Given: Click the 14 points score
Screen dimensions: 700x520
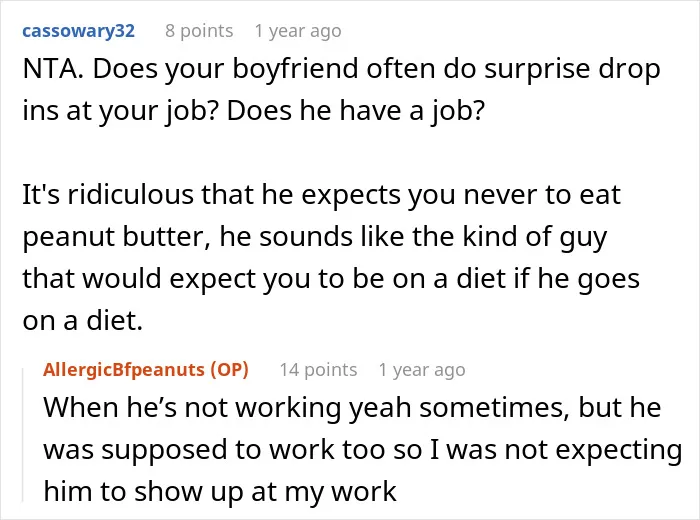Looking at the screenshot, I should click(318, 370).
